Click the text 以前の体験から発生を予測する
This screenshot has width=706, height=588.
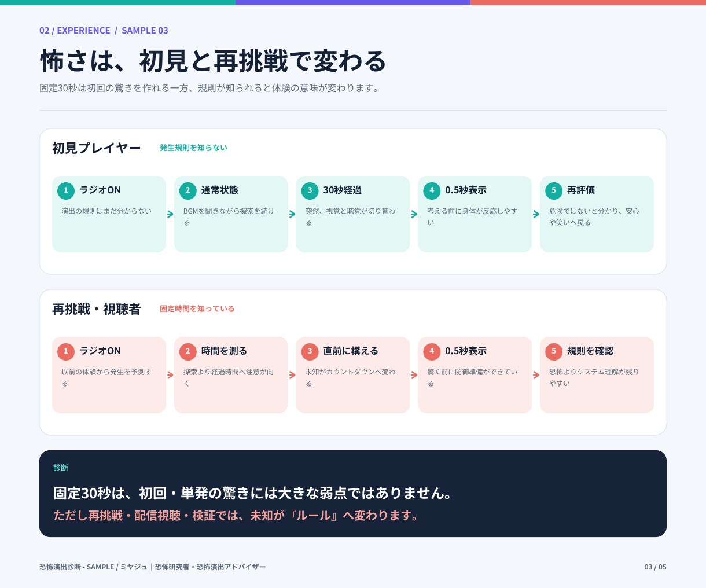click(x=106, y=378)
